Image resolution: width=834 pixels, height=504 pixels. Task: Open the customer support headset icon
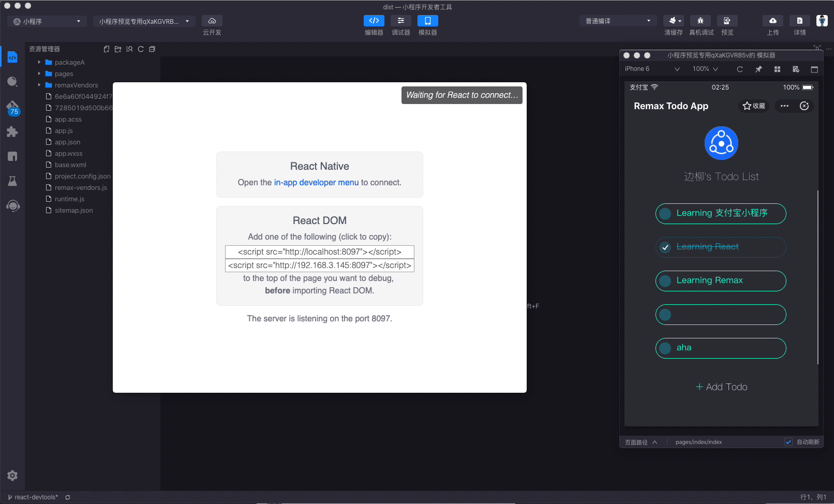pyautogui.click(x=12, y=206)
